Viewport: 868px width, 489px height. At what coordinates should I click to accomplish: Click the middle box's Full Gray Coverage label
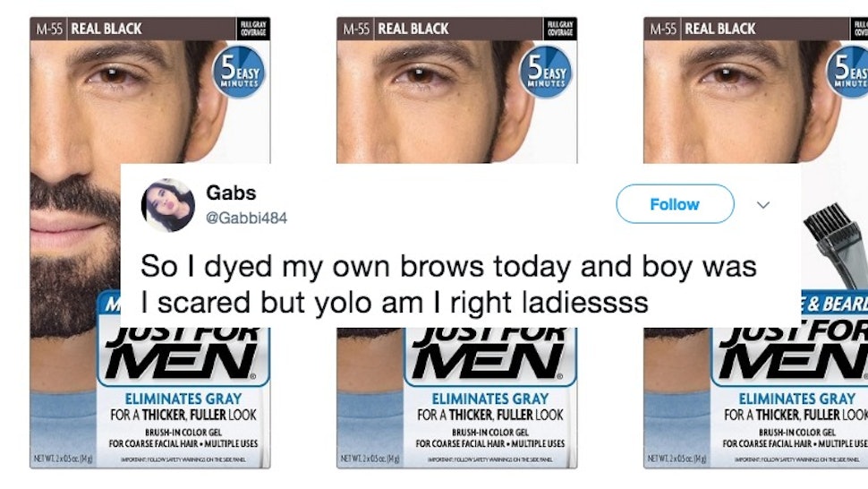tap(560, 29)
